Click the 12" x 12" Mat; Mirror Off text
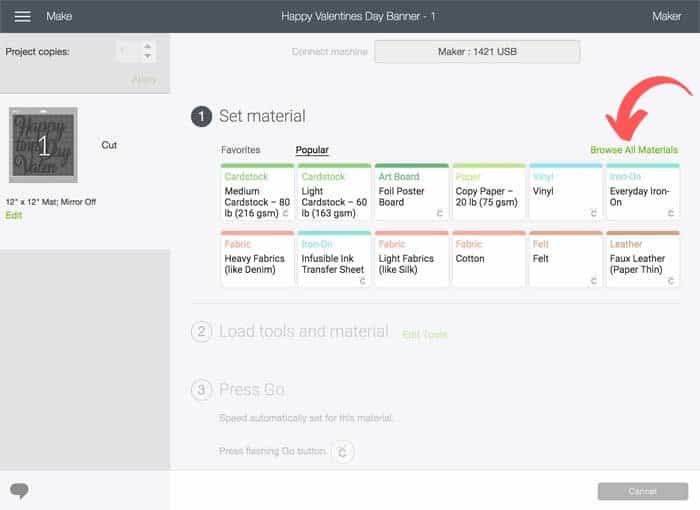This screenshot has height=510, width=700. point(51,202)
